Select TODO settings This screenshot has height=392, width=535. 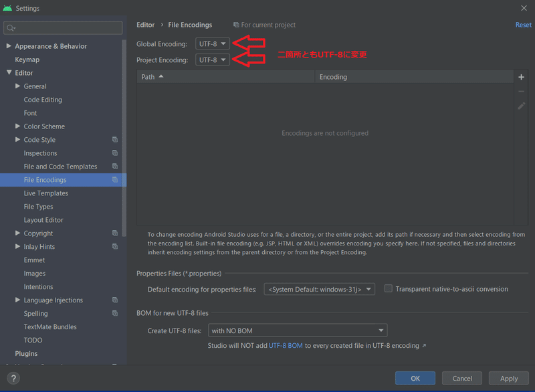tap(33, 340)
